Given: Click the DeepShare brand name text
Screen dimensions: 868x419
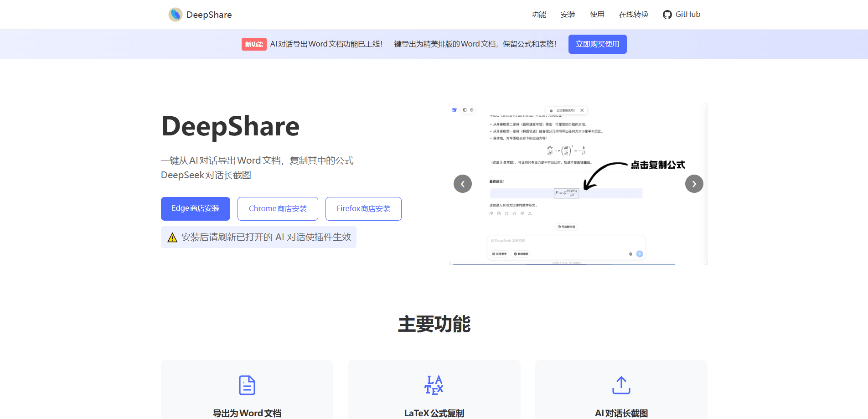Looking at the screenshot, I should pos(209,15).
